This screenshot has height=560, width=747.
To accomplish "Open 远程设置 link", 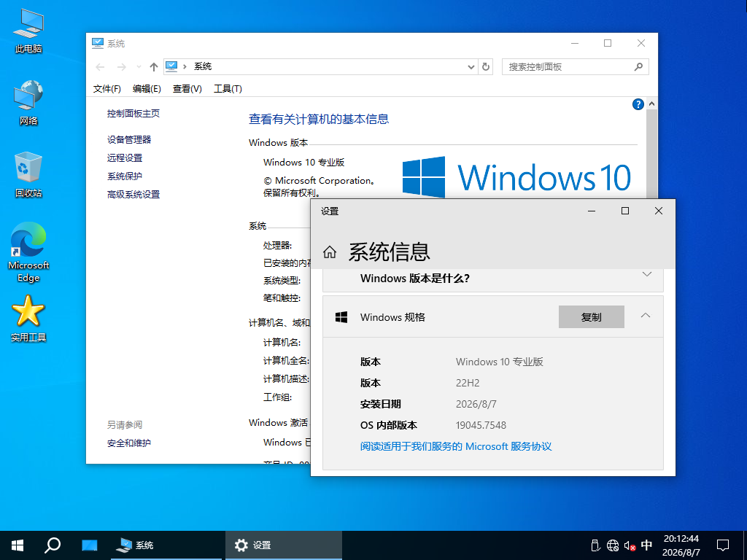I will tap(125, 157).
